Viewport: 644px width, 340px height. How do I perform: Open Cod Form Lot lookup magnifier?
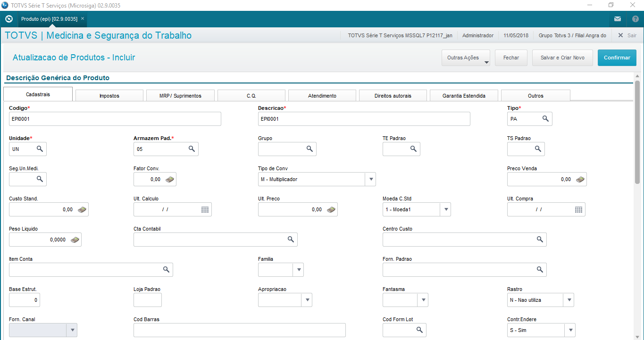tap(420, 330)
